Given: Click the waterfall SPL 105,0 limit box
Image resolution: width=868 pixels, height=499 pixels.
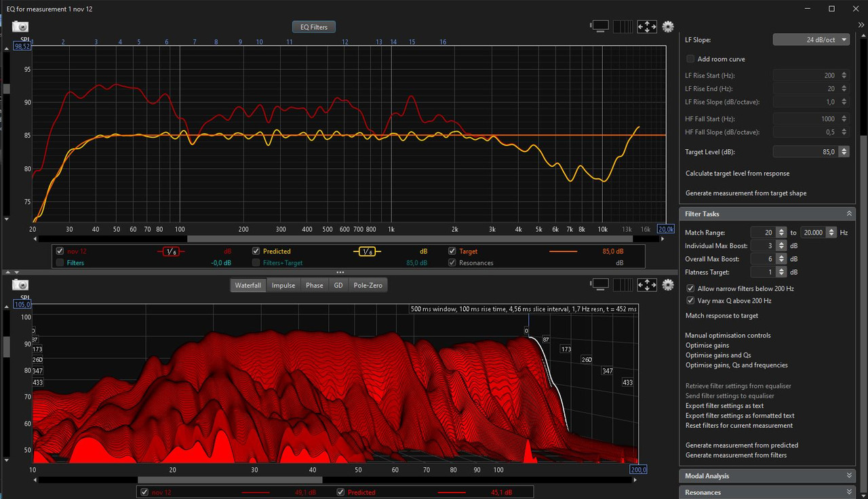Looking at the screenshot, I should 22,304.
